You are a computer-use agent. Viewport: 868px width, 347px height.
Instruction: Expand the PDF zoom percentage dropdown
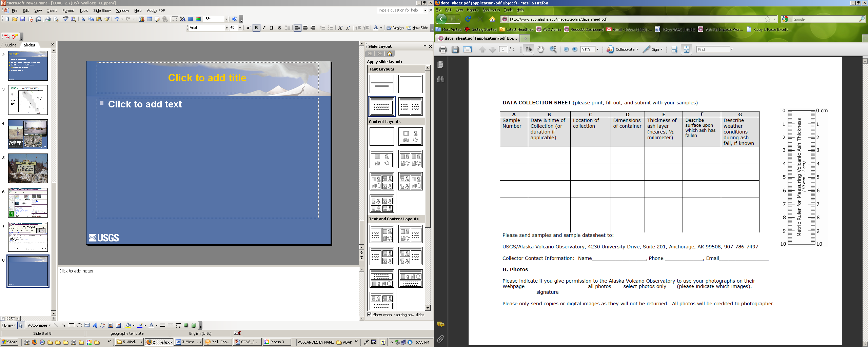pyautogui.click(x=597, y=49)
